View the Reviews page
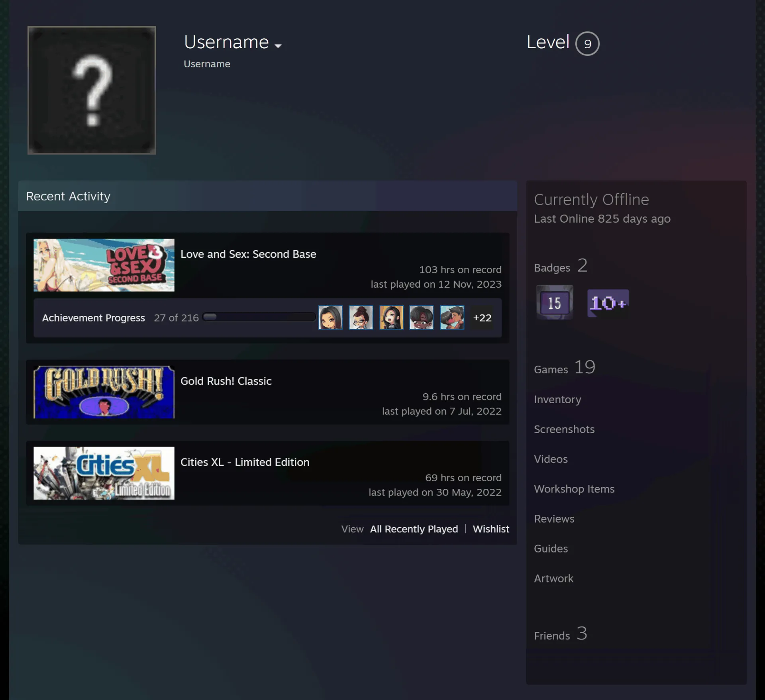Image resolution: width=765 pixels, height=700 pixels. (554, 519)
